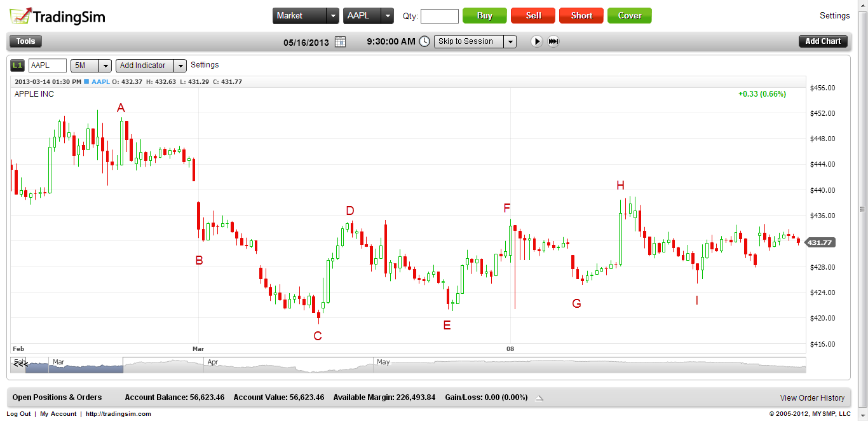Screen dimensions: 868x421
Task: Click the View Order History link
Action: tap(812, 398)
